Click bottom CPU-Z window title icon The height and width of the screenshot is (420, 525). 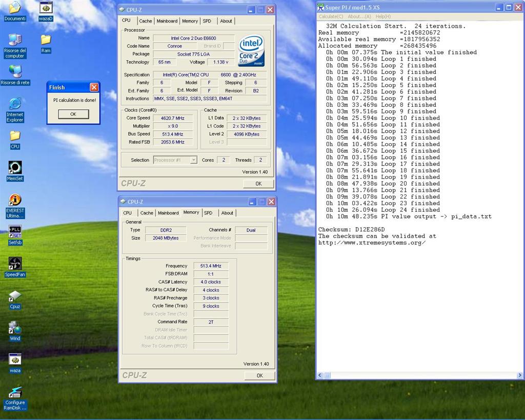point(123,202)
